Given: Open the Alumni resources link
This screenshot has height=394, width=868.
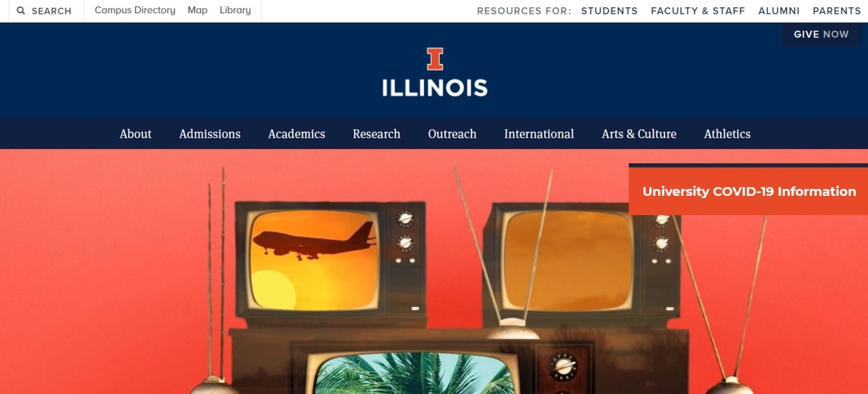Looking at the screenshot, I should (x=779, y=11).
